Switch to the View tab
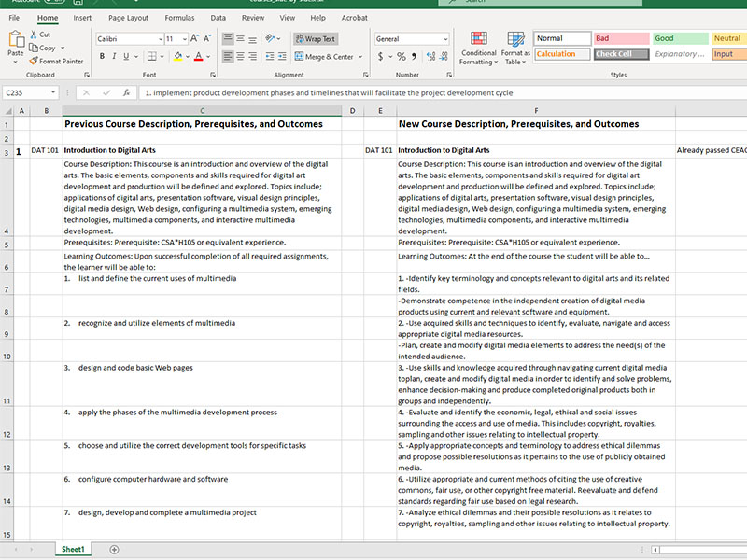The width and height of the screenshot is (747, 560). [288, 18]
